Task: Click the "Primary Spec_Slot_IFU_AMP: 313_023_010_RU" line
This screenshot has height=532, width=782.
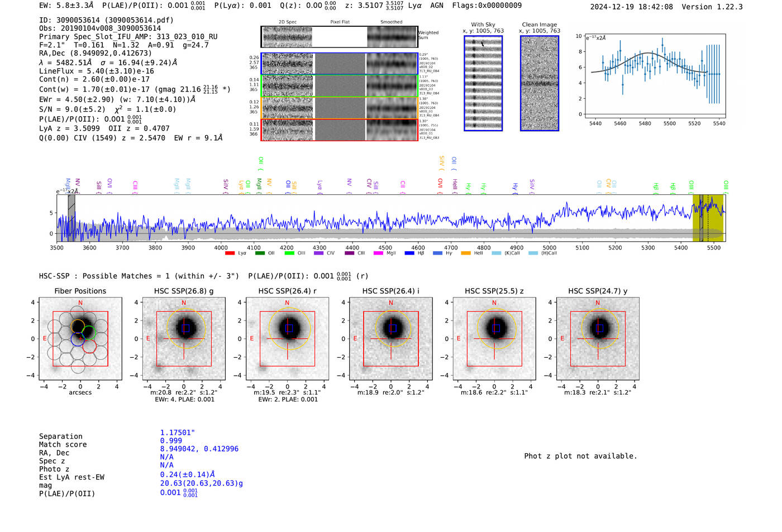Action: 128,37
